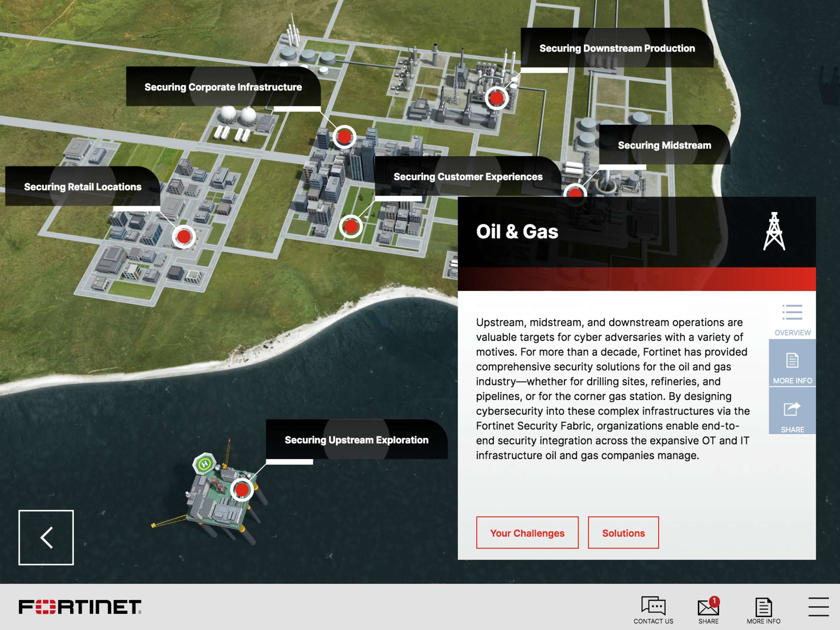Select the Overview tab in panel

(792, 320)
